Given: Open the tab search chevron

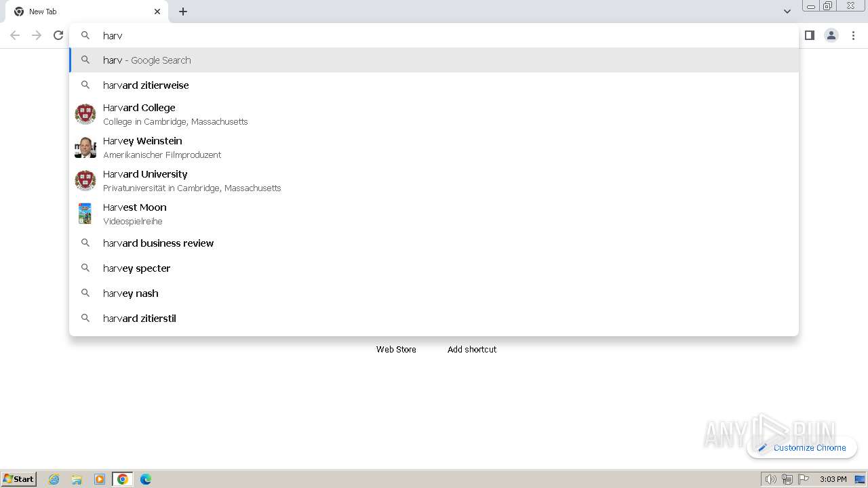Looking at the screenshot, I should tap(787, 12).
